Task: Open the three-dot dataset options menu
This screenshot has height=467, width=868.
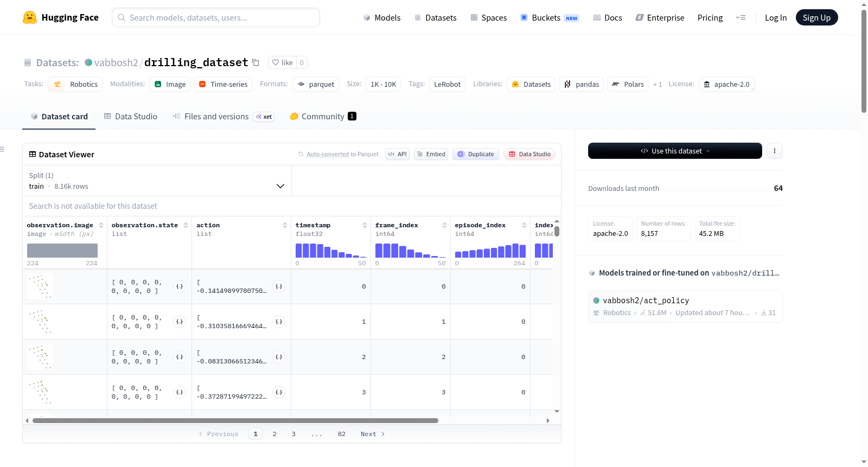Action: click(775, 151)
